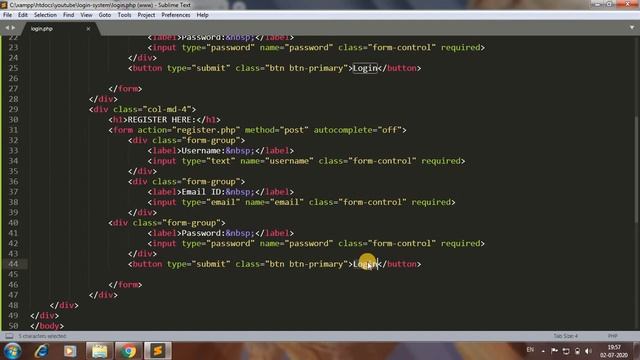Click '5 characters selected' in status bar
Screen dimensions: 640x360
(x=42, y=336)
